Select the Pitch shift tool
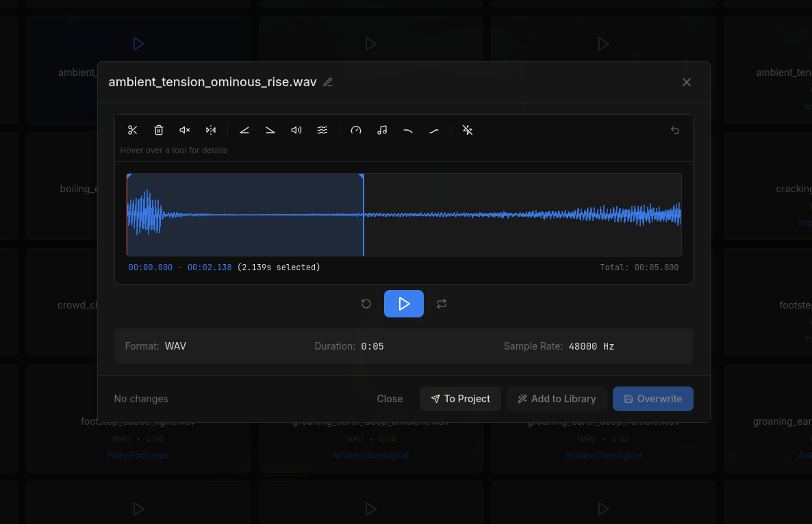This screenshot has height=524, width=812. [382, 130]
